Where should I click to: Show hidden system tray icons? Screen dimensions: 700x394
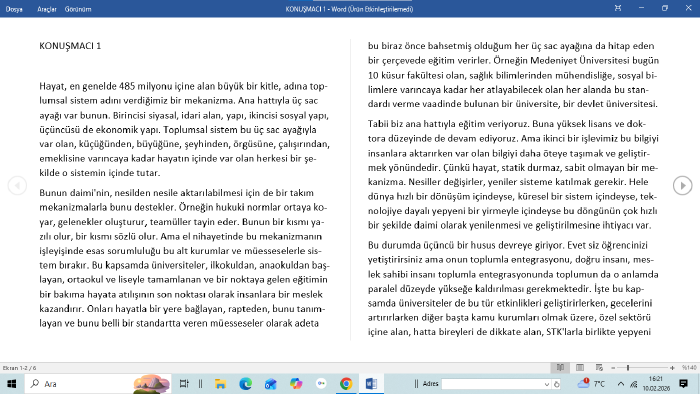[x=621, y=384]
